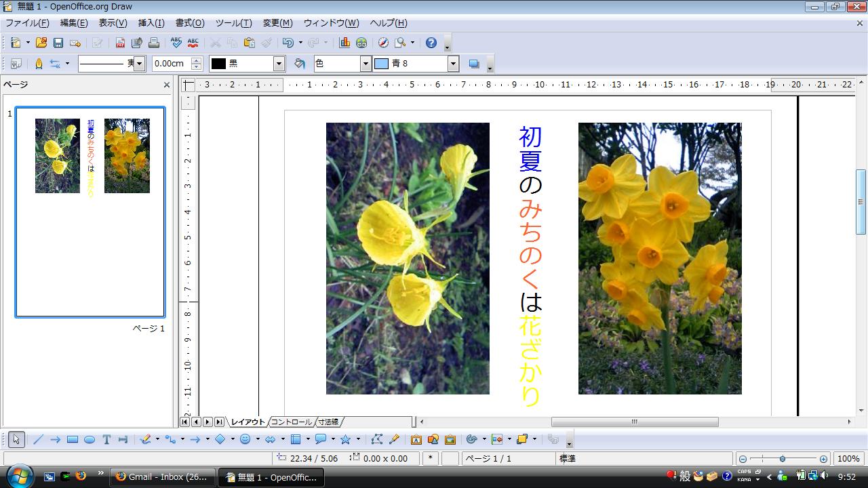The image size is (868, 488).
Task: Select the page 1 thumbnail
Action: [90, 211]
